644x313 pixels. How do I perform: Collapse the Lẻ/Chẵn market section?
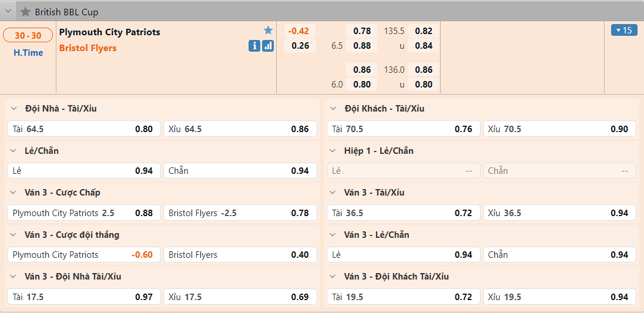tap(14, 151)
